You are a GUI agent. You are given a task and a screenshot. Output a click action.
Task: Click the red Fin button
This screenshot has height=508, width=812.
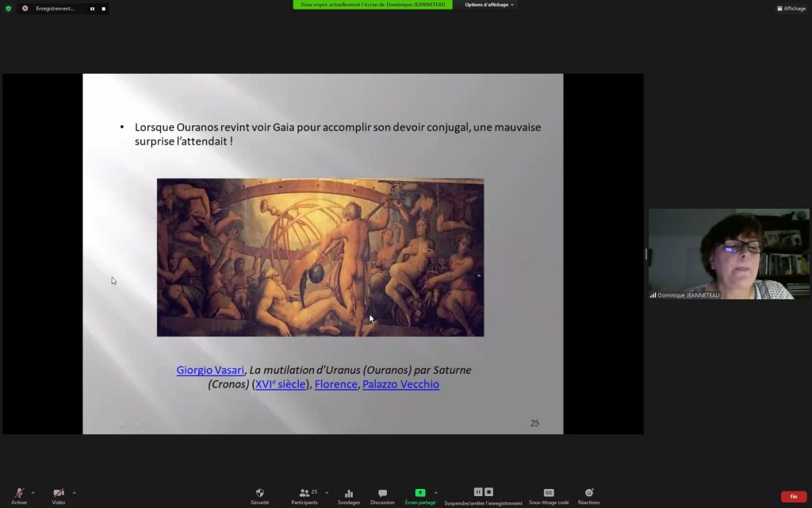(793, 497)
